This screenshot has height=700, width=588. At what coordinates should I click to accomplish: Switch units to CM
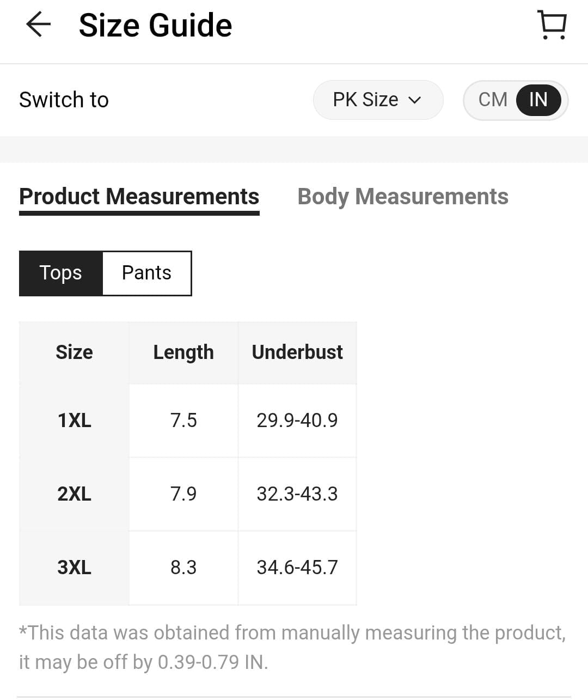click(x=492, y=100)
